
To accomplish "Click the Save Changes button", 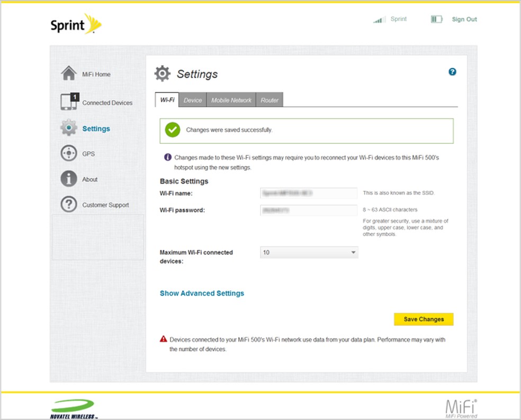I will coord(424,319).
